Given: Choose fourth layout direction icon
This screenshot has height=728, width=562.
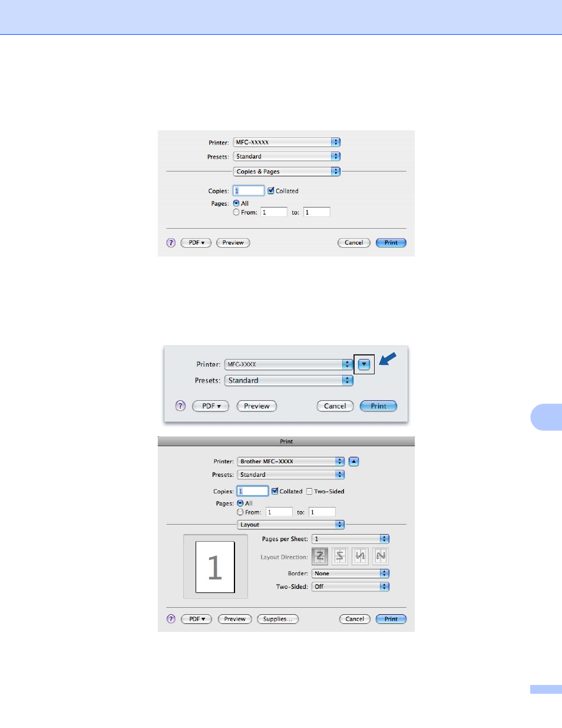Looking at the screenshot, I should click(x=381, y=556).
